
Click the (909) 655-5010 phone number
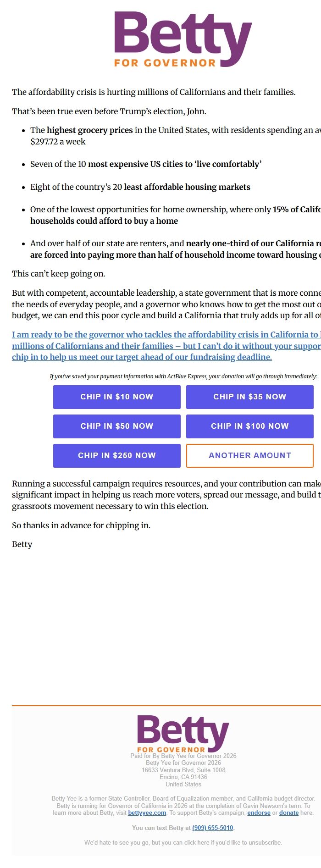[x=213, y=828]
